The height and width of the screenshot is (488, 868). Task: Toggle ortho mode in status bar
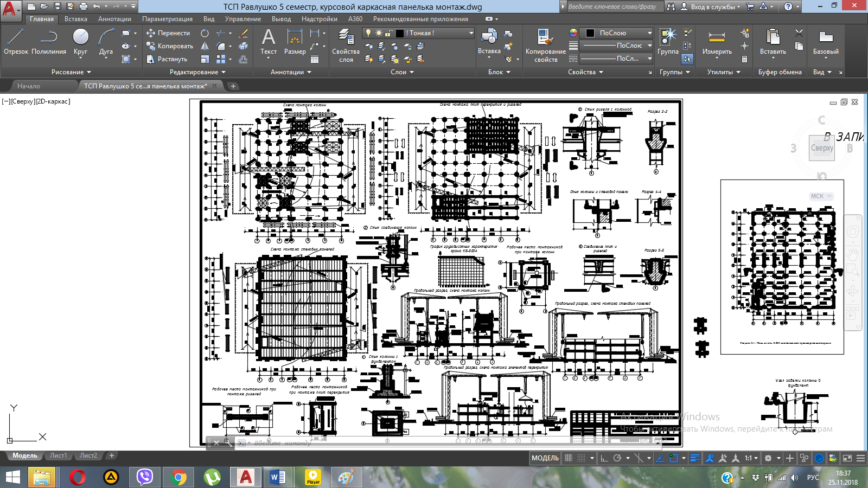point(604,458)
